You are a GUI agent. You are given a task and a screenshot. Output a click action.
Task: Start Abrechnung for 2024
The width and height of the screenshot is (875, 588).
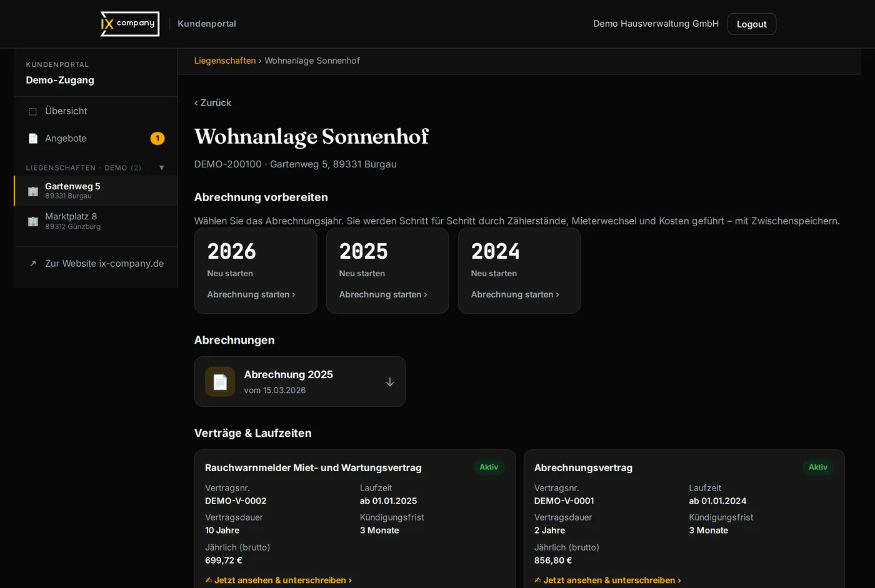click(x=519, y=271)
